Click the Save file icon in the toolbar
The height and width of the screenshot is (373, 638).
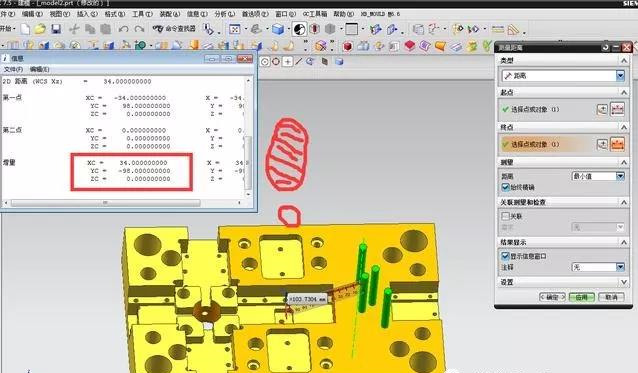[x=56, y=29]
